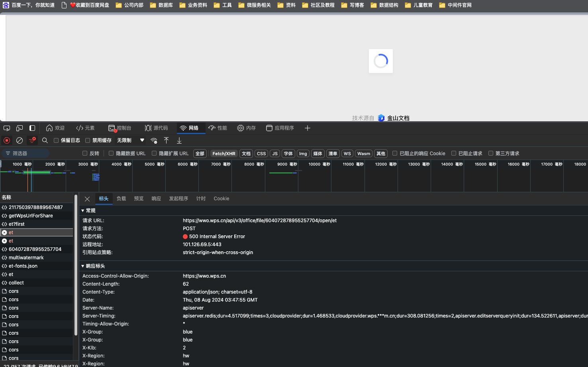The height and width of the screenshot is (367, 588).
Task: Check the 反转 filter option
Action: (x=85, y=153)
